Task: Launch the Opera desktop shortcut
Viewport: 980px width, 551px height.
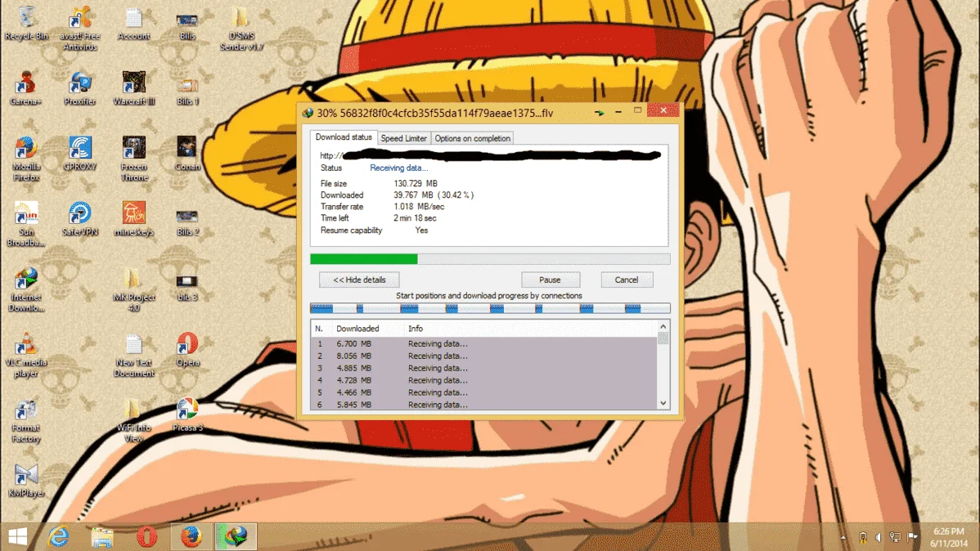Action: (x=187, y=349)
